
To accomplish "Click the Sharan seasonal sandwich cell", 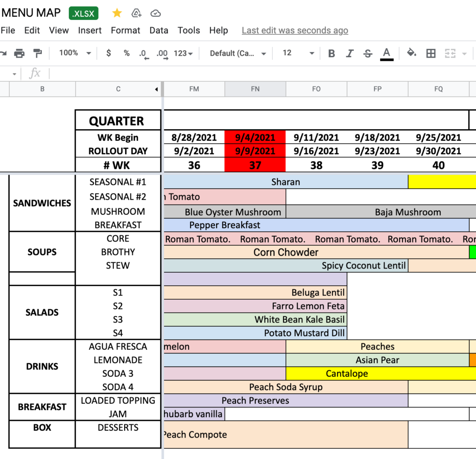I will pos(286,182).
